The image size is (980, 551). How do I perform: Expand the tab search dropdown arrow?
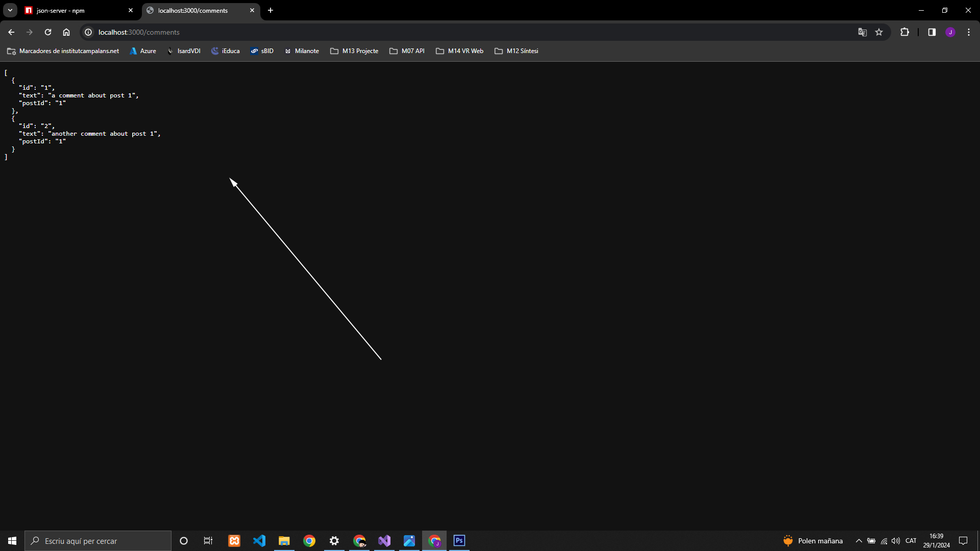click(x=10, y=10)
